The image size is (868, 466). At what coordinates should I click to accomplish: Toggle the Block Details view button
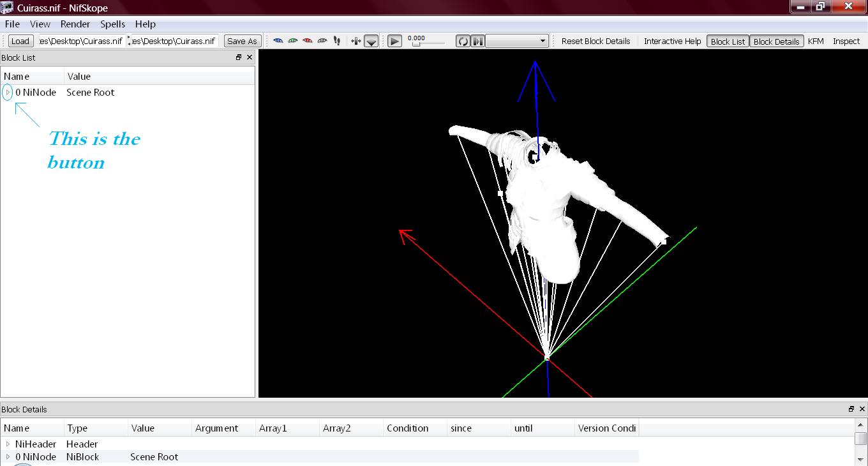[776, 41]
